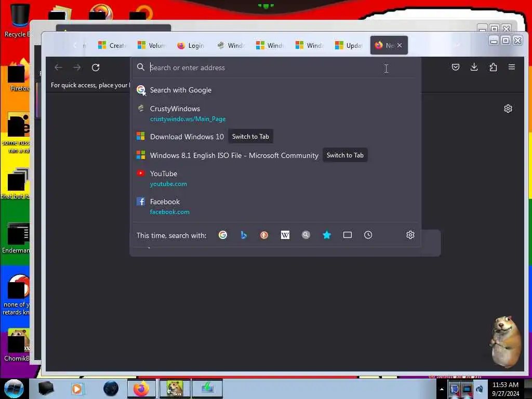Click Switch to Tab beside Download Windows 10

[250, 137]
